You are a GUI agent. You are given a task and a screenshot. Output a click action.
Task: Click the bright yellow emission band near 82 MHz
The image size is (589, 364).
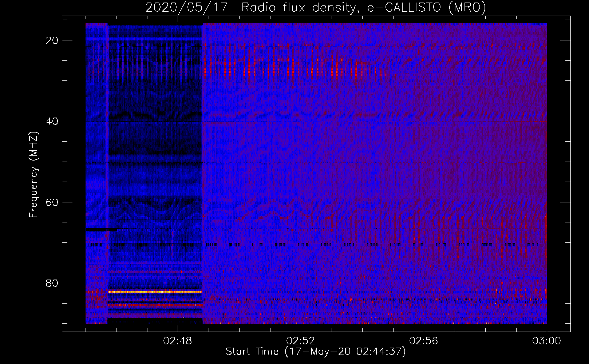click(x=155, y=292)
